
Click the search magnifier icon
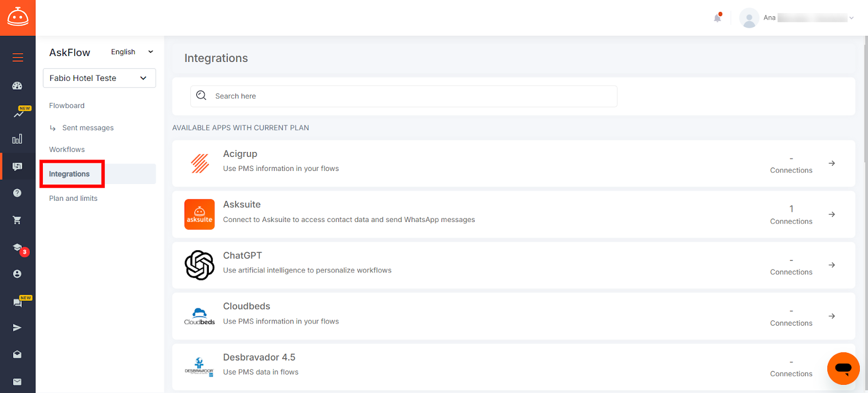(x=201, y=96)
